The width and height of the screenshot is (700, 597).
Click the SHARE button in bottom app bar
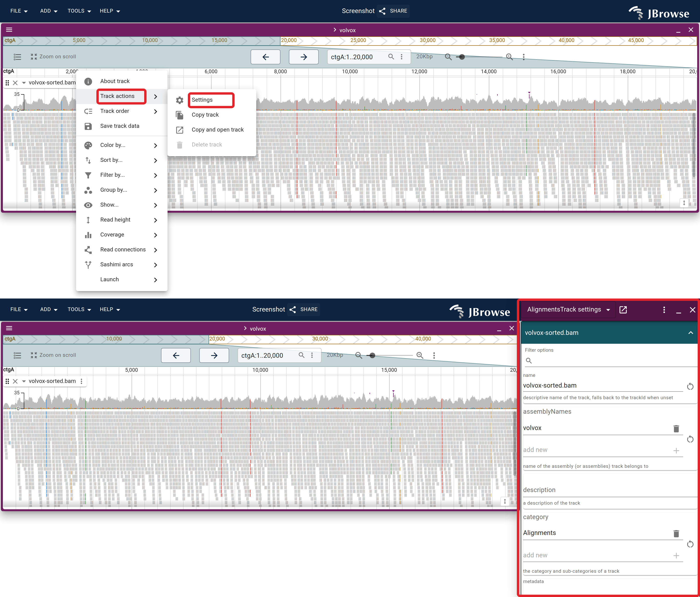pos(304,309)
